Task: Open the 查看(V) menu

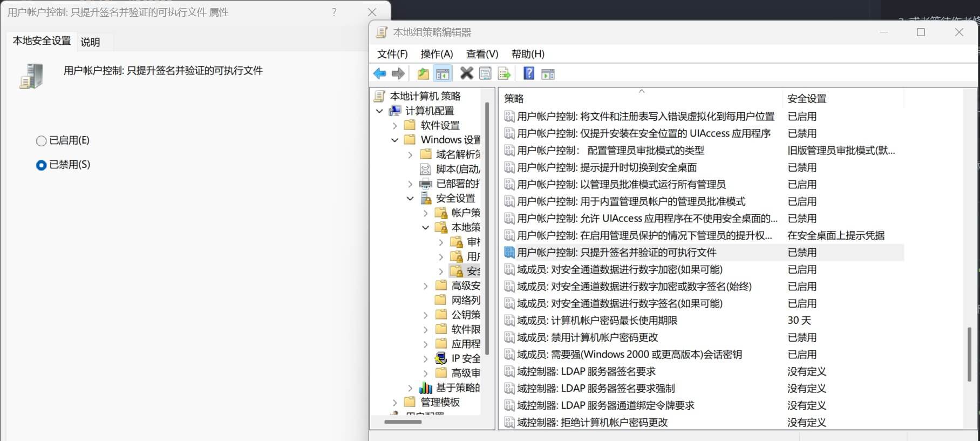Action: 481,54
